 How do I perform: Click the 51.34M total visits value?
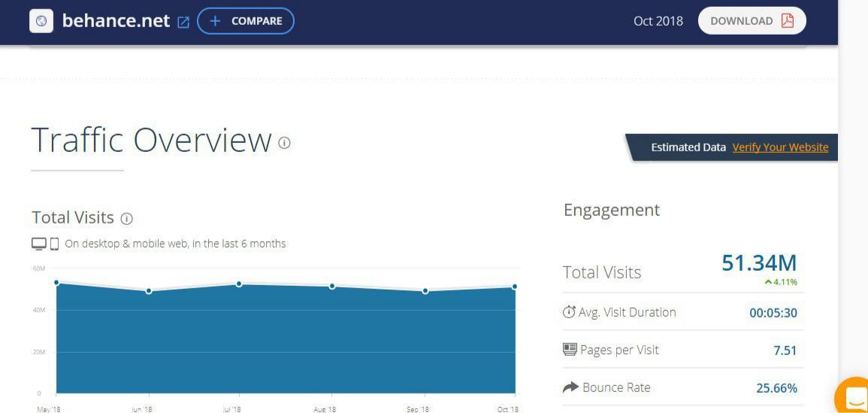pos(759,263)
